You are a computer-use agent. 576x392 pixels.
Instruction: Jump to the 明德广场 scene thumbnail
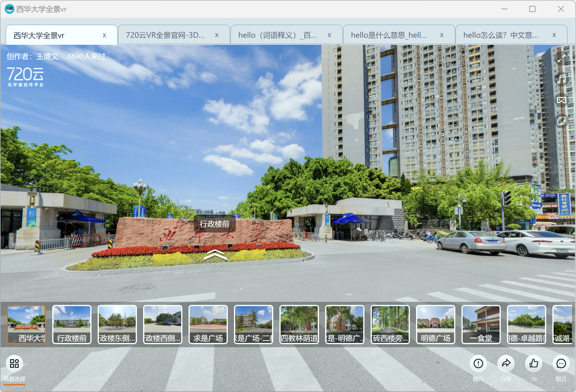tap(435, 324)
